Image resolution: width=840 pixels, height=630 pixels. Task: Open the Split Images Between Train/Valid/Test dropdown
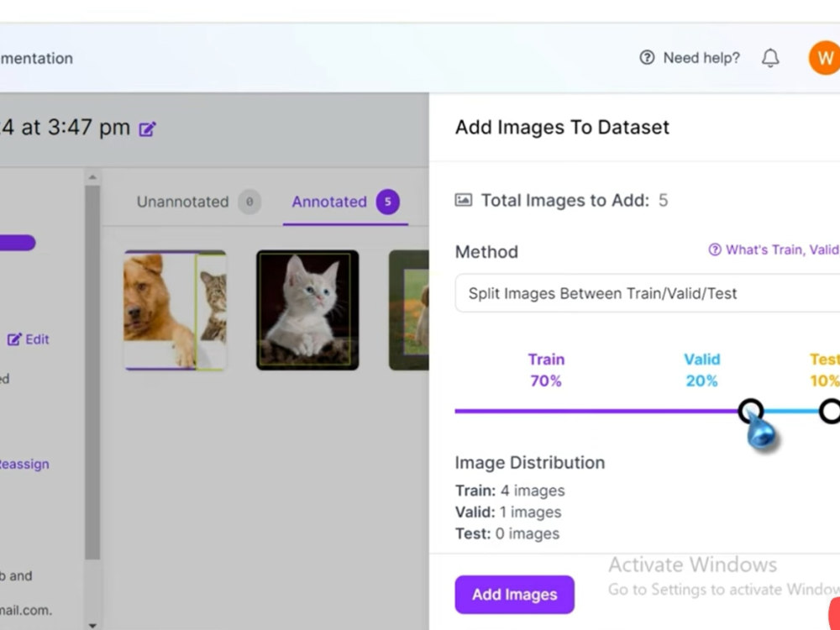[647, 293]
